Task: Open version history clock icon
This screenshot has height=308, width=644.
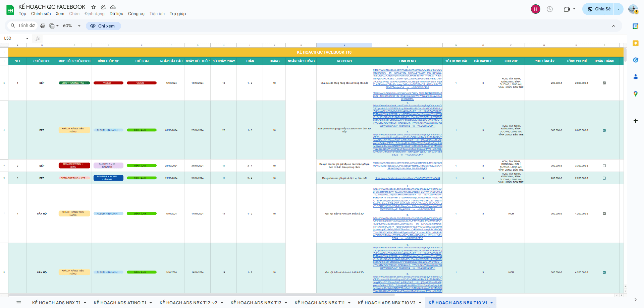Action: point(549,9)
